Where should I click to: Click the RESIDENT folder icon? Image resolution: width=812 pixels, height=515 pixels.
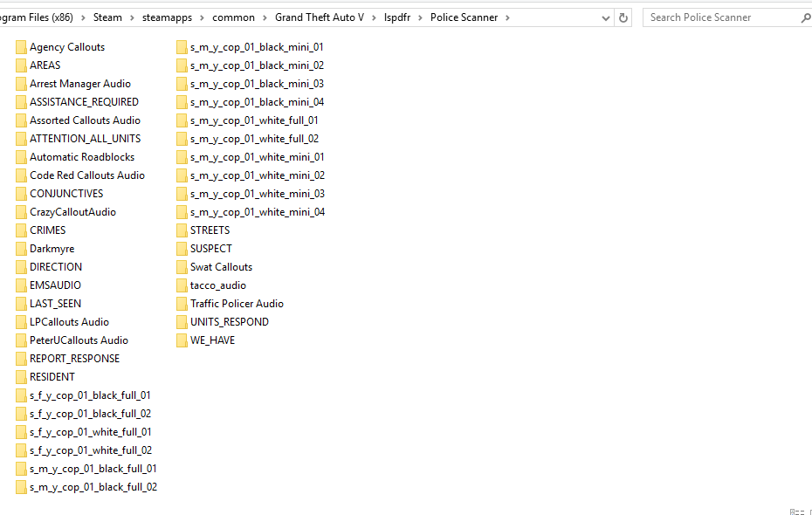(21, 377)
